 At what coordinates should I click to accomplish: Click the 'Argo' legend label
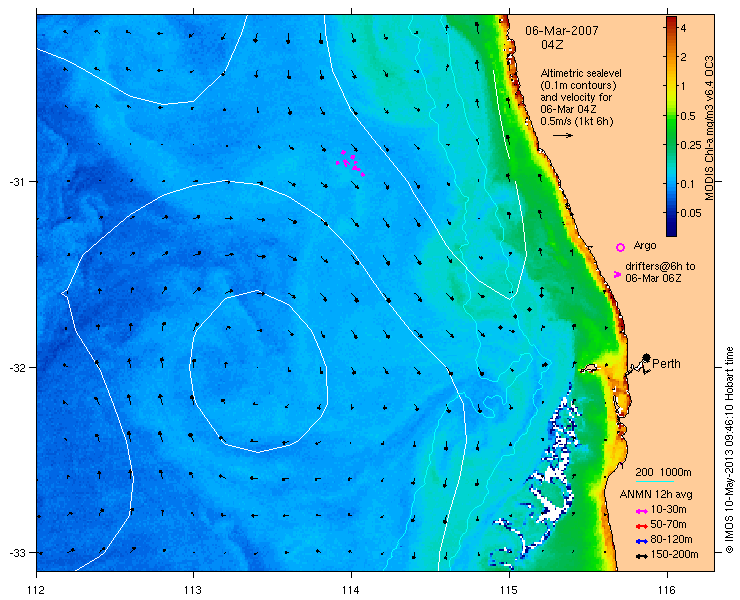pyautogui.click(x=645, y=245)
